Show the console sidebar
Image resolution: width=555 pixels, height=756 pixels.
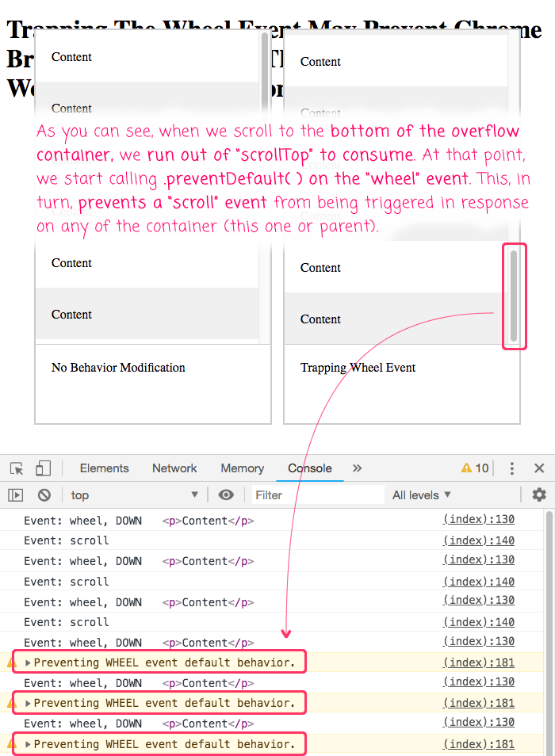15,495
